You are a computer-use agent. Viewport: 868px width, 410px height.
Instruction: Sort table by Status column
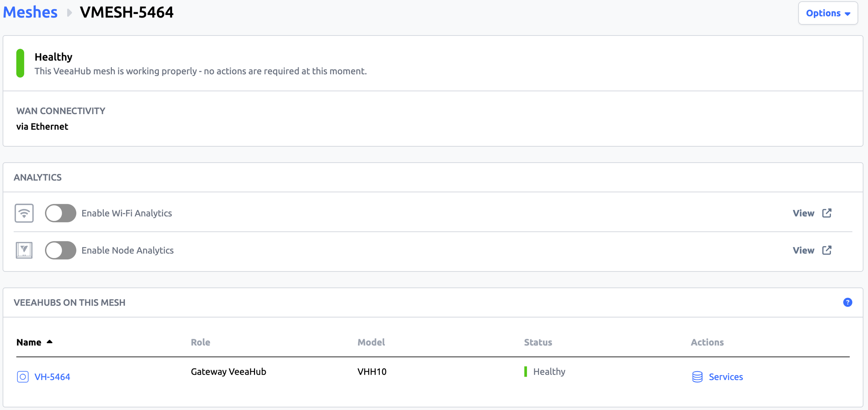(x=538, y=342)
